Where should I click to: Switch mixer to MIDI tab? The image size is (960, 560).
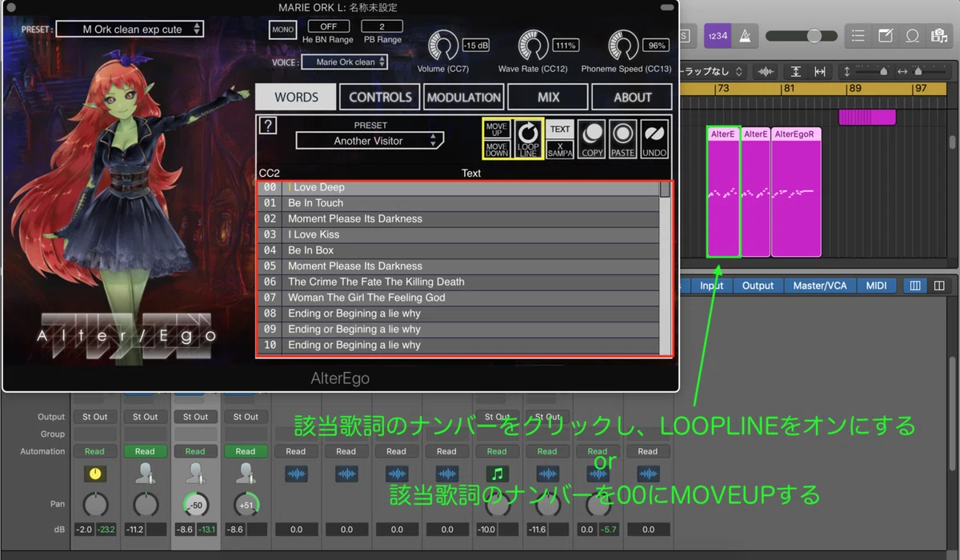pyautogui.click(x=876, y=286)
